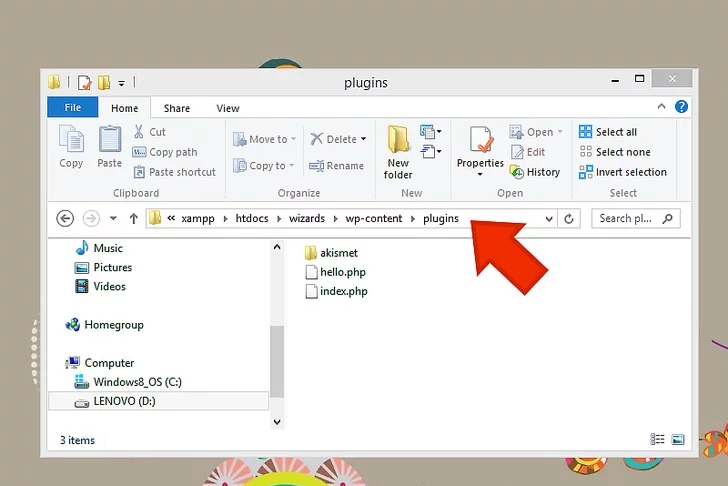Refresh the current folder view
728x486 pixels.
pos(570,218)
